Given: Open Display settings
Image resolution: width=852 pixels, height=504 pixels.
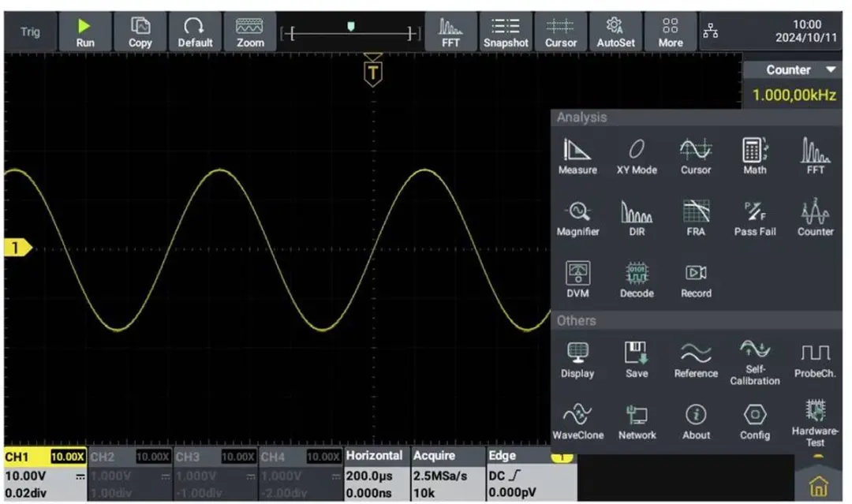Looking at the screenshot, I should point(577,360).
